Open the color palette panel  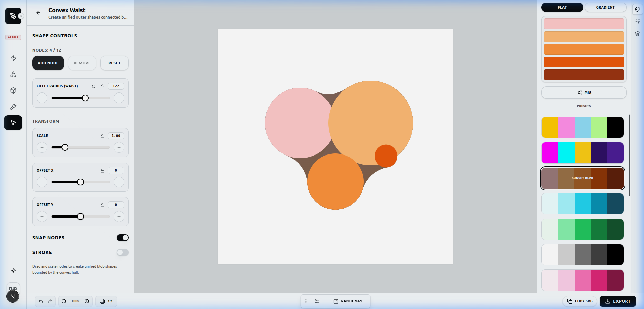(x=638, y=9)
